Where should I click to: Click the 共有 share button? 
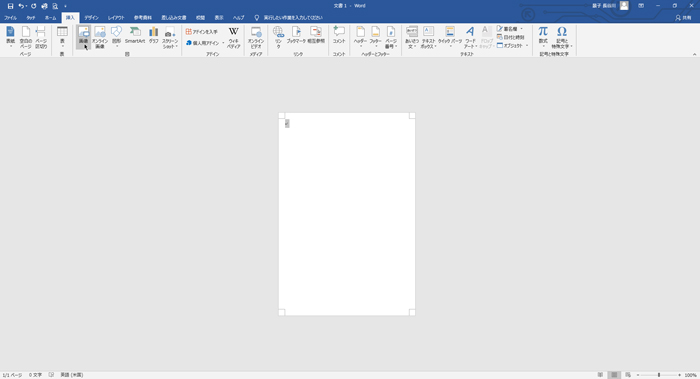(683, 18)
